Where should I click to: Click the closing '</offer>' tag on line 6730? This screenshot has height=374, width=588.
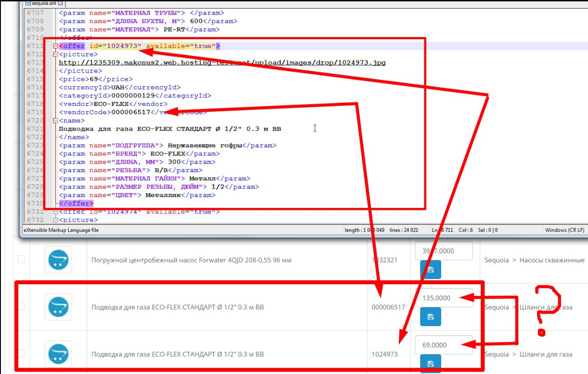[x=76, y=203]
